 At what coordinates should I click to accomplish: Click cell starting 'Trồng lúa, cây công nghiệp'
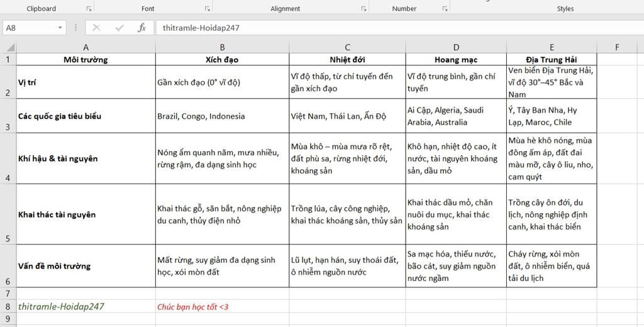(347, 214)
